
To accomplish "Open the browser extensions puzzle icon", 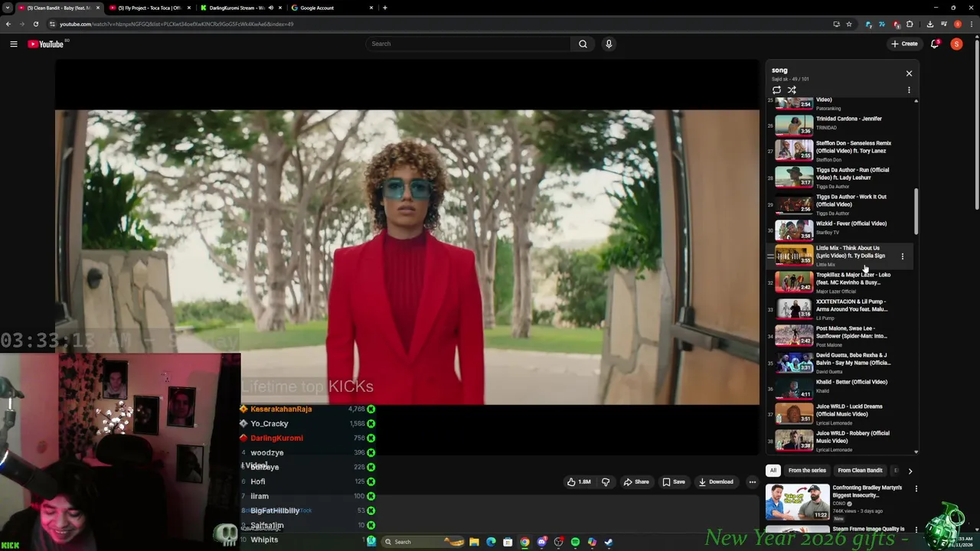I will (909, 24).
